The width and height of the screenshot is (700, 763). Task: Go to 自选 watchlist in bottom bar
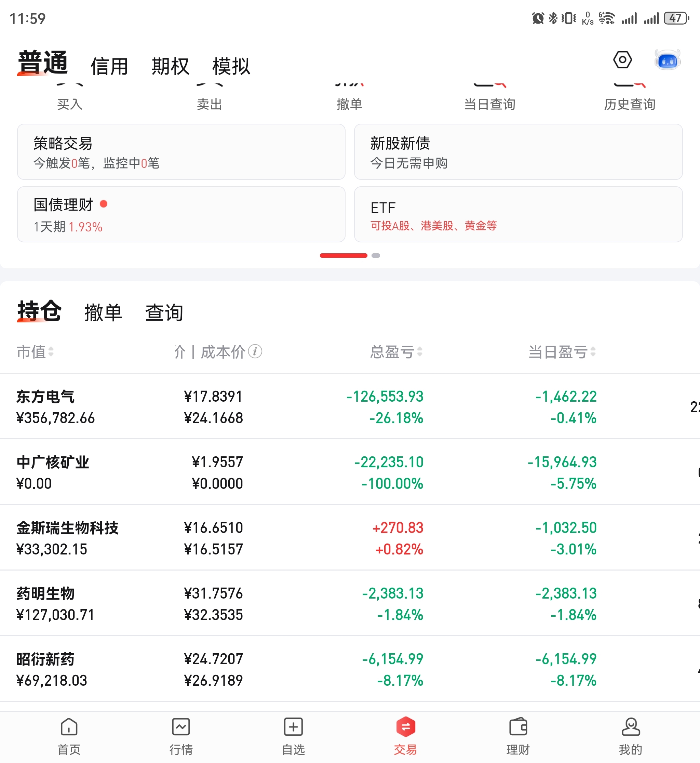tap(294, 737)
